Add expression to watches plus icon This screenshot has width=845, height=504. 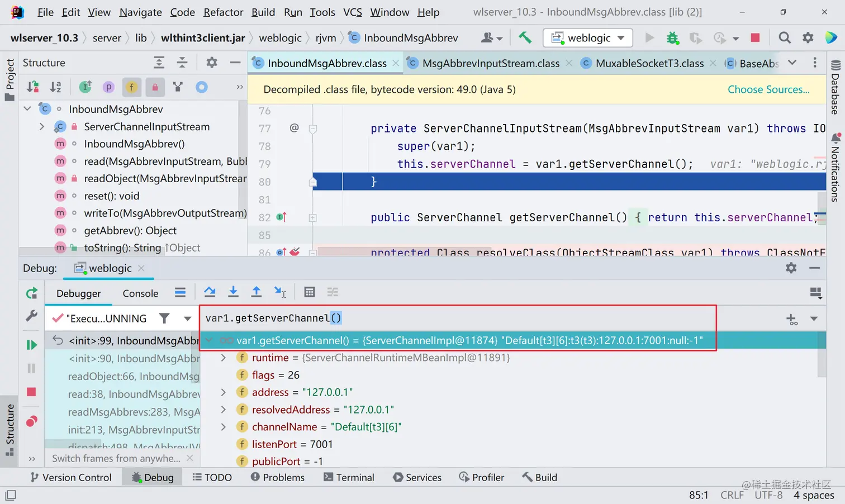coord(791,319)
